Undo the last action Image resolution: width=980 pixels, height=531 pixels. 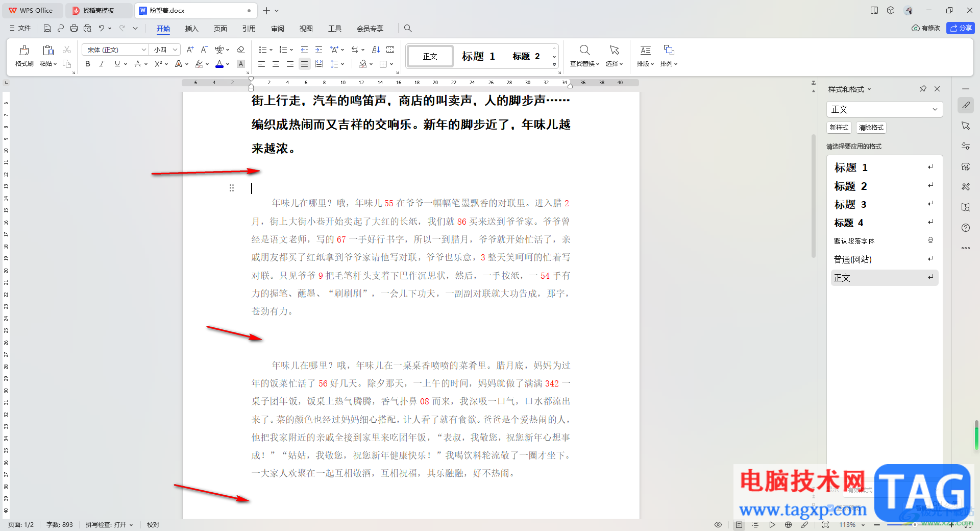click(102, 28)
